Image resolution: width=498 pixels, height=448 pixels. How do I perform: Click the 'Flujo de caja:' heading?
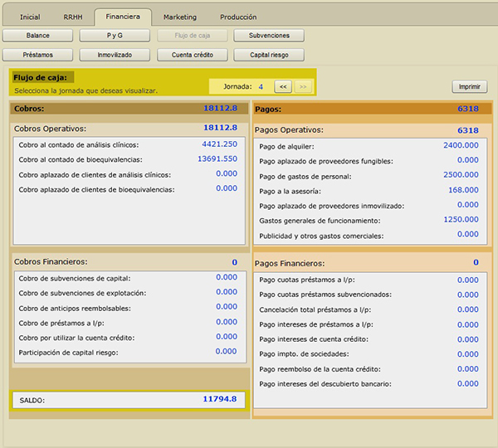click(x=41, y=77)
